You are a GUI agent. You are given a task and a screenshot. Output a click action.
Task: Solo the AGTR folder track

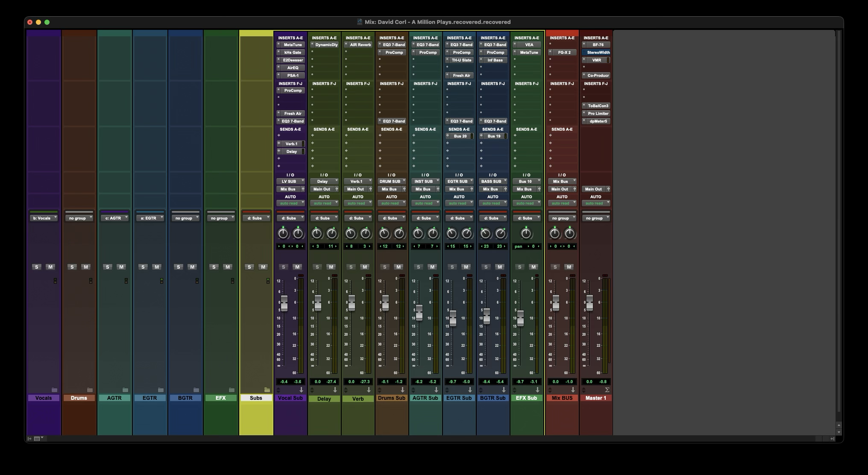108,267
